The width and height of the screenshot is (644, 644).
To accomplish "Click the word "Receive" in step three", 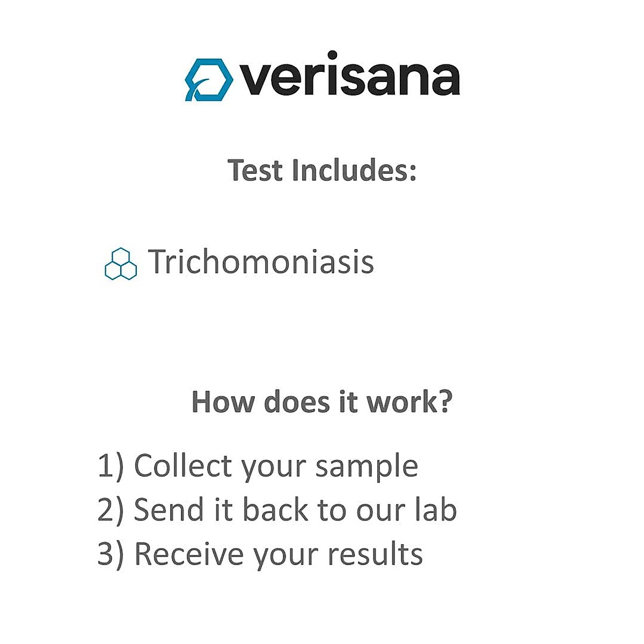I will point(189,554).
